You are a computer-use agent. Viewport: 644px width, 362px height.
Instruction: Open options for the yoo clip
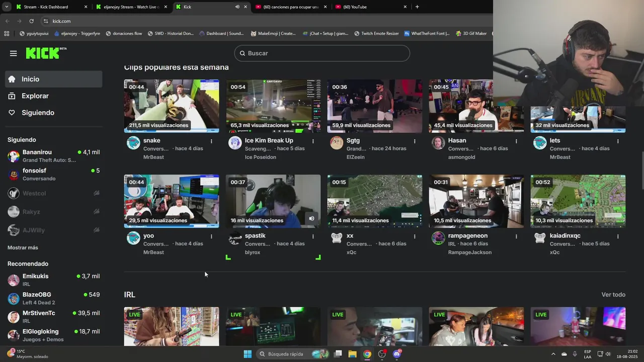coord(211,236)
